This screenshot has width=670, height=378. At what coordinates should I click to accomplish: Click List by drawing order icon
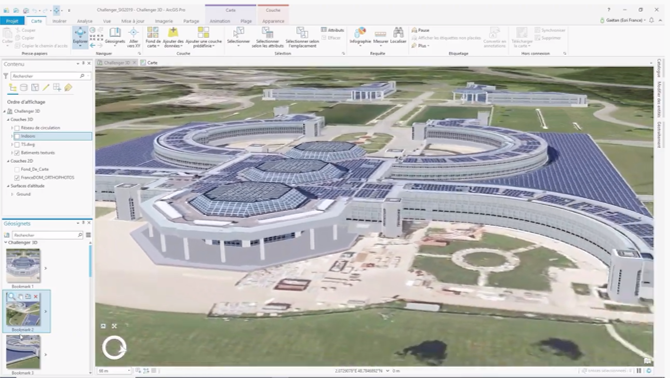tap(13, 88)
